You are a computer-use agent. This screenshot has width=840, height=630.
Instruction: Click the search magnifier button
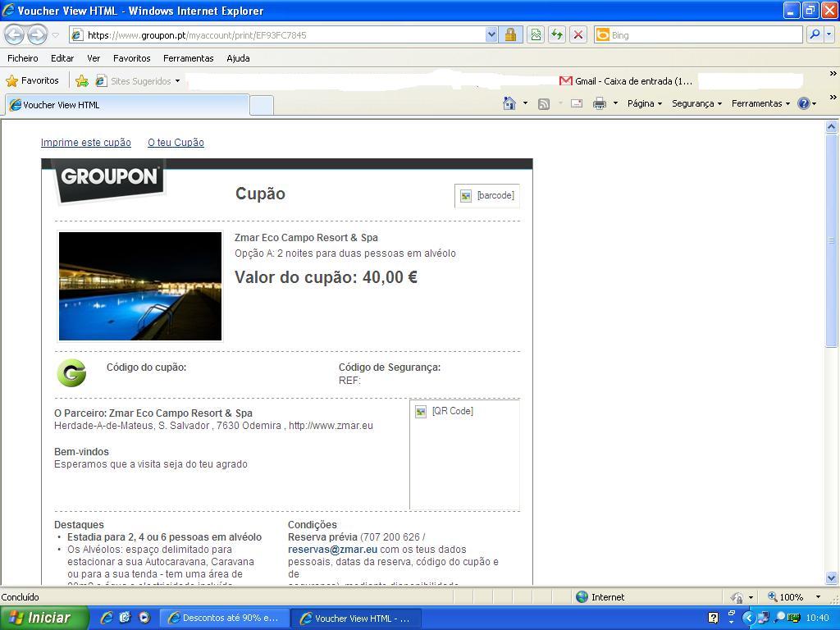tap(815, 35)
